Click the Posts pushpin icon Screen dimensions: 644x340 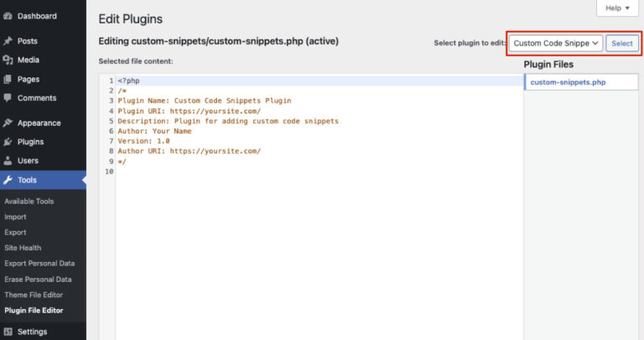tap(8, 41)
